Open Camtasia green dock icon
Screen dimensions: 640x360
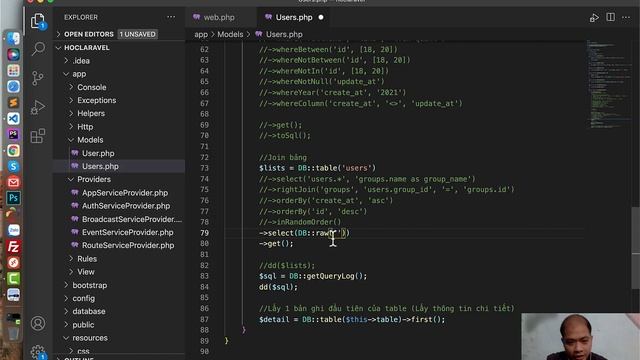tap(13, 279)
